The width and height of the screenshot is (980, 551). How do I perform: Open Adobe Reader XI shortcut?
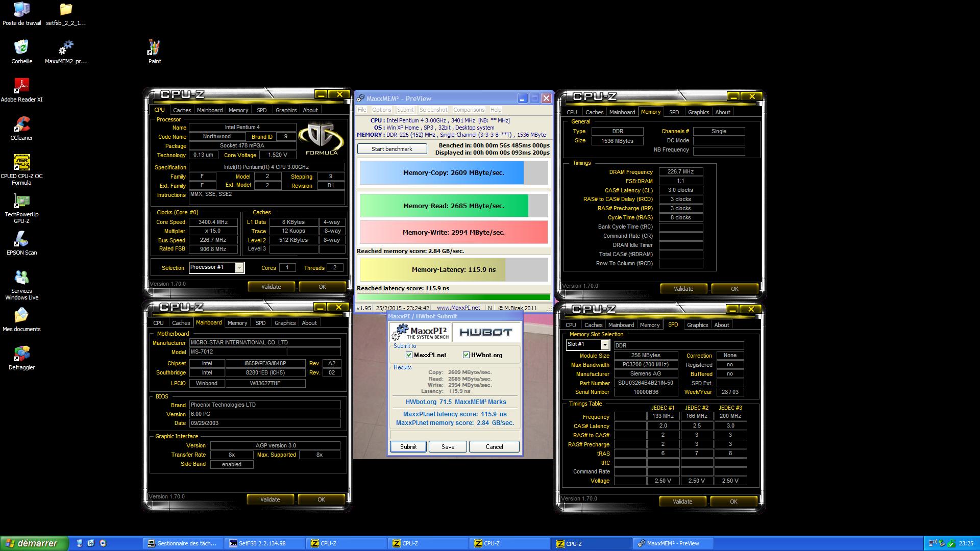[x=21, y=90]
